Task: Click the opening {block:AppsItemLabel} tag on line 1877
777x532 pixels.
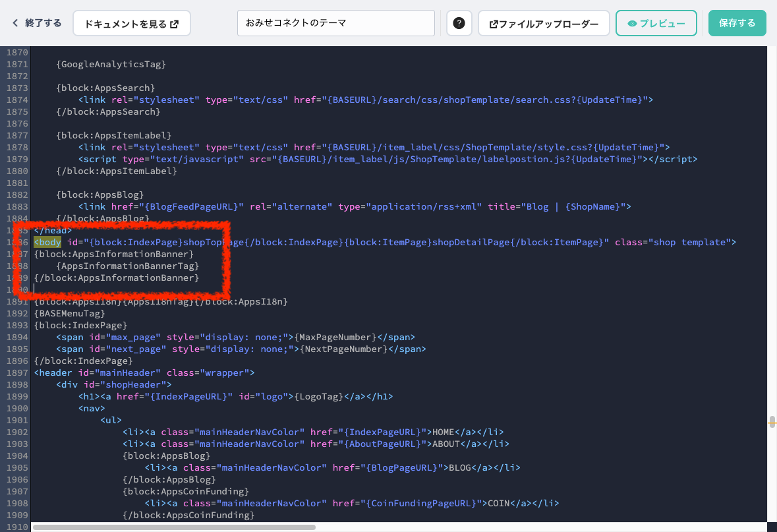Action: [x=114, y=135]
